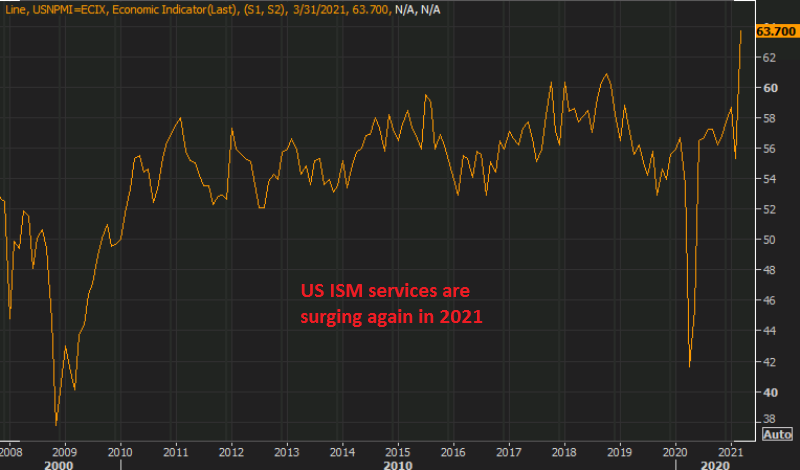Click the bold 2010 decade label below axis

click(398, 465)
